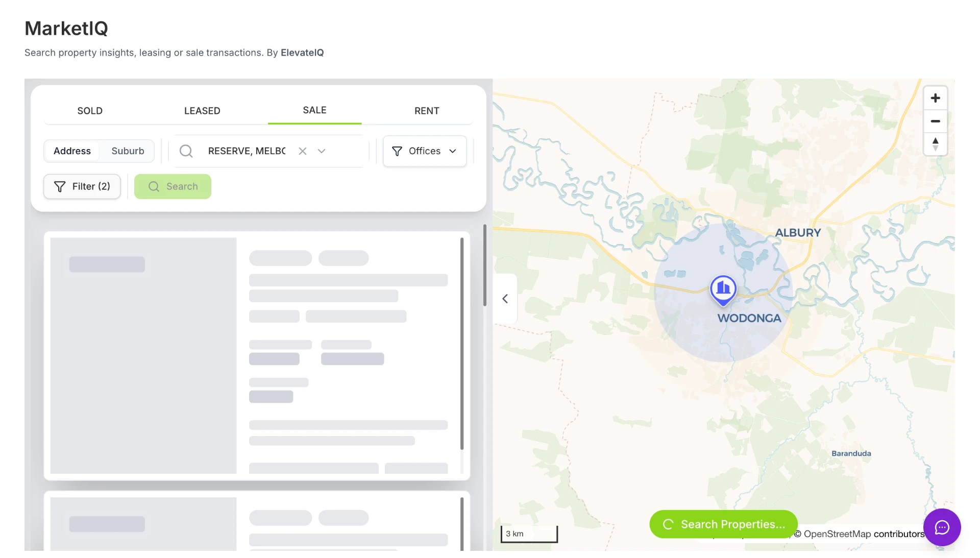Select the Address search mode

tap(72, 151)
